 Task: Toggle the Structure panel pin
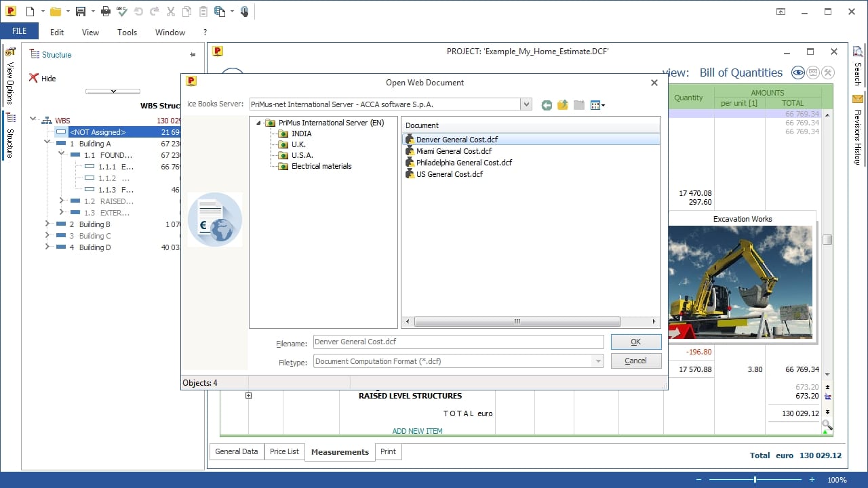click(193, 55)
